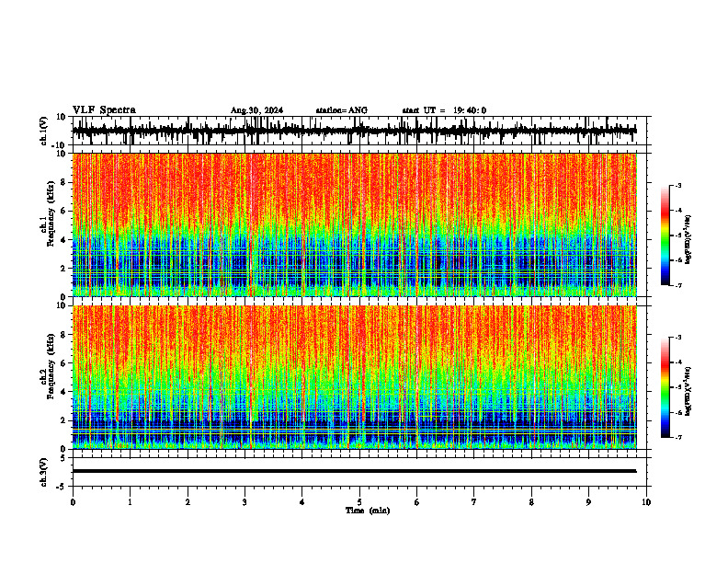Click the "1" tick on time axis
The height and width of the screenshot is (563, 728).
click(x=131, y=502)
